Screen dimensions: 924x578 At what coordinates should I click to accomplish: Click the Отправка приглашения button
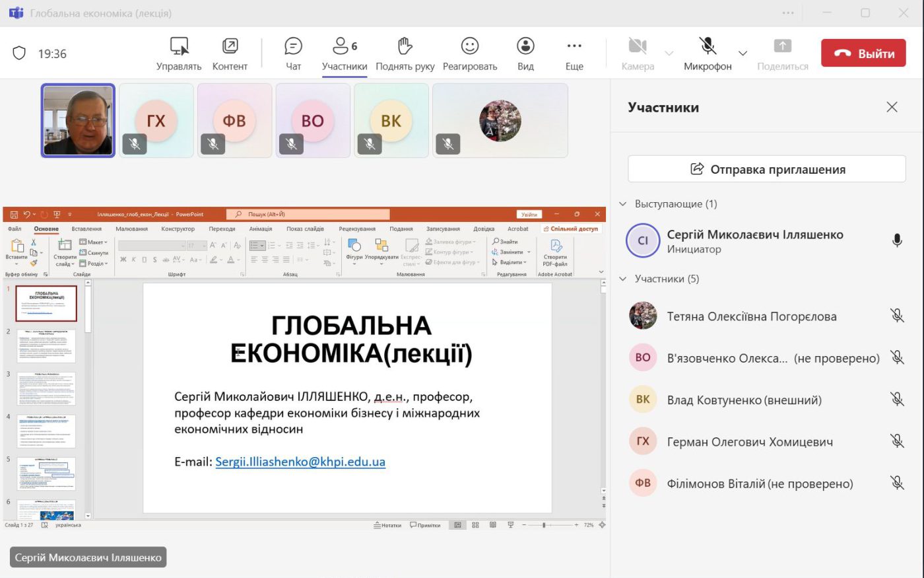pos(766,168)
